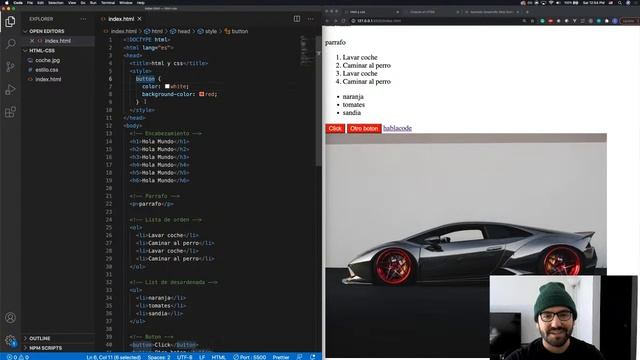Close the index.html editor tab
This screenshot has height=360, width=640.
(140, 19)
